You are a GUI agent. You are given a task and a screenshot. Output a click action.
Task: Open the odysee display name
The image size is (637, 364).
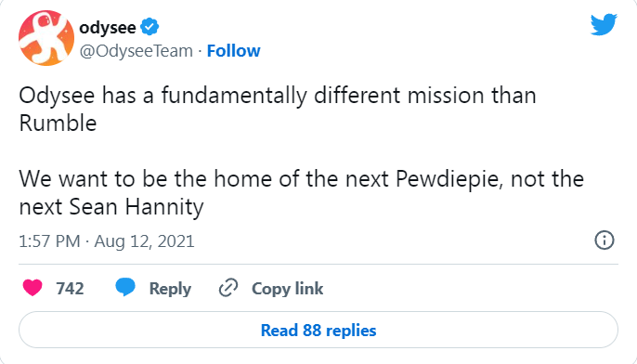coord(108,28)
